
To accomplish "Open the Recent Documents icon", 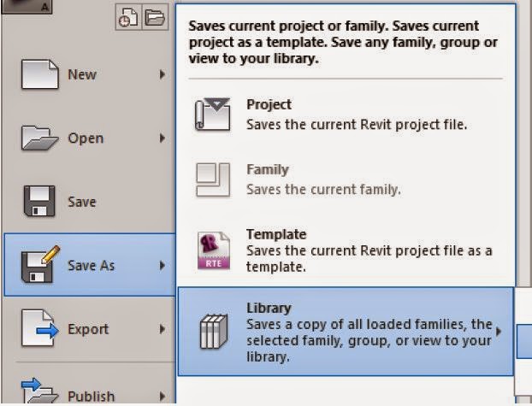I will 128,17.
